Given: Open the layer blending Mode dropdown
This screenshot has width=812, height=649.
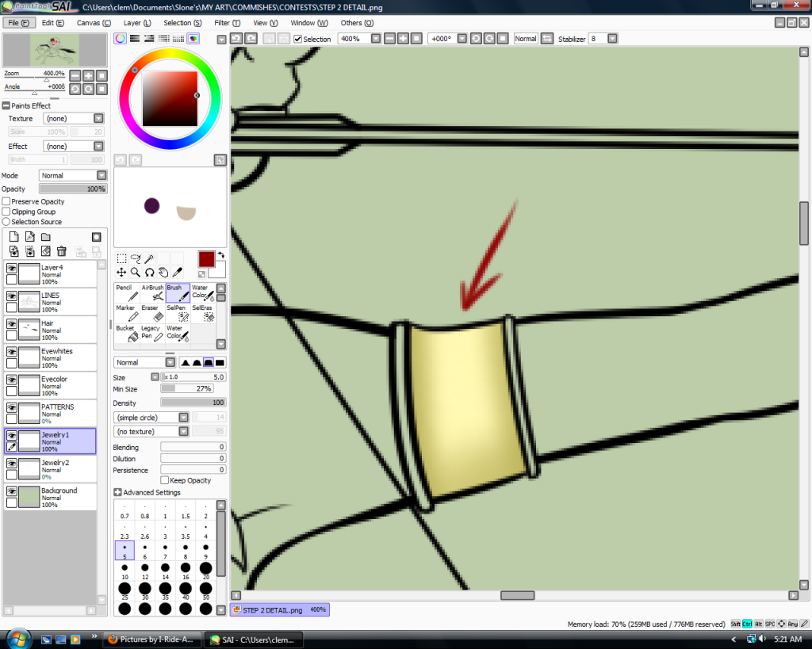Looking at the screenshot, I should point(73,176).
